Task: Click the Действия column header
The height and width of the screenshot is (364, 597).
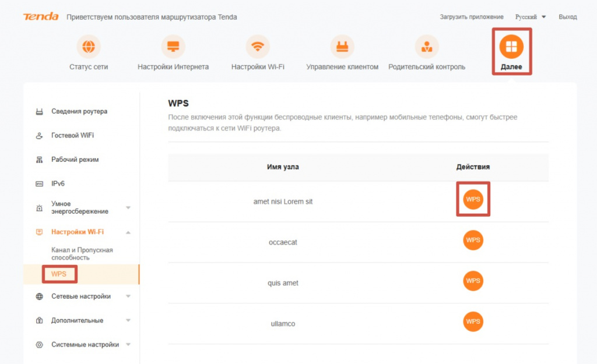Action: [473, 167]
